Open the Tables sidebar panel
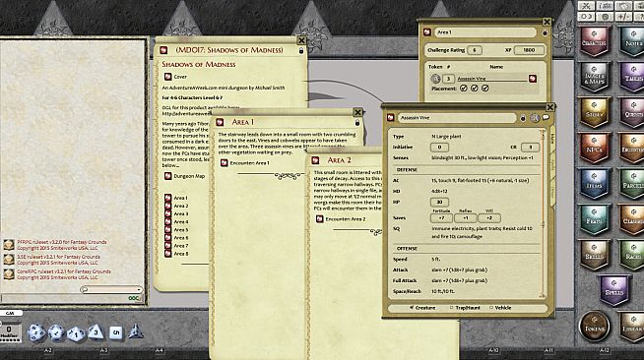This screenshot has height=360, width=644. click(632, 77)
